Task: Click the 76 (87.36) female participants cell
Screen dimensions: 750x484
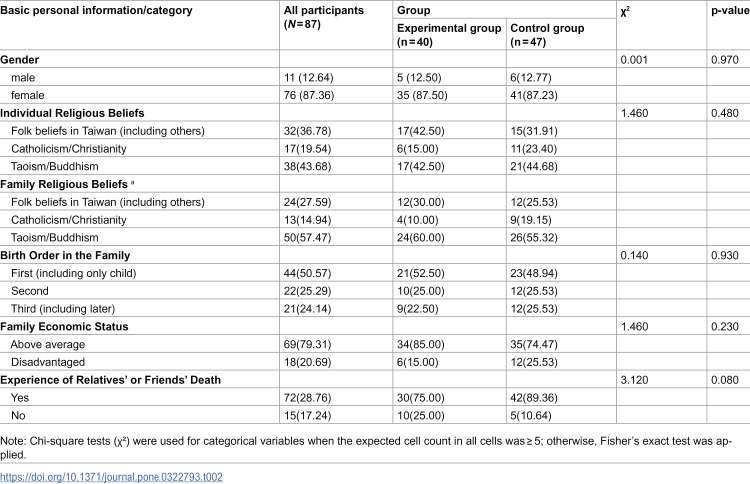Action: [x=309, y=95]
